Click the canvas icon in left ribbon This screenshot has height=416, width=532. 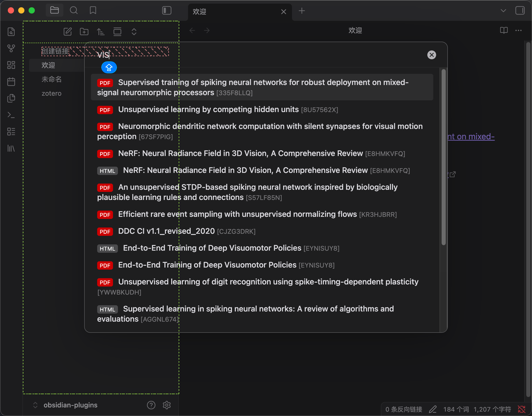point(11,65)
